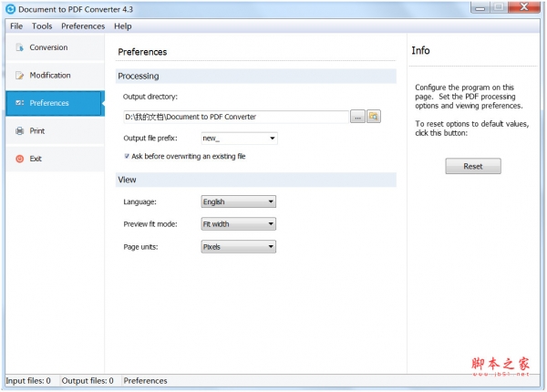This screenshot has height=392, width=547.
Task: Click the Input files: 0 status entry
Action: 28,380
